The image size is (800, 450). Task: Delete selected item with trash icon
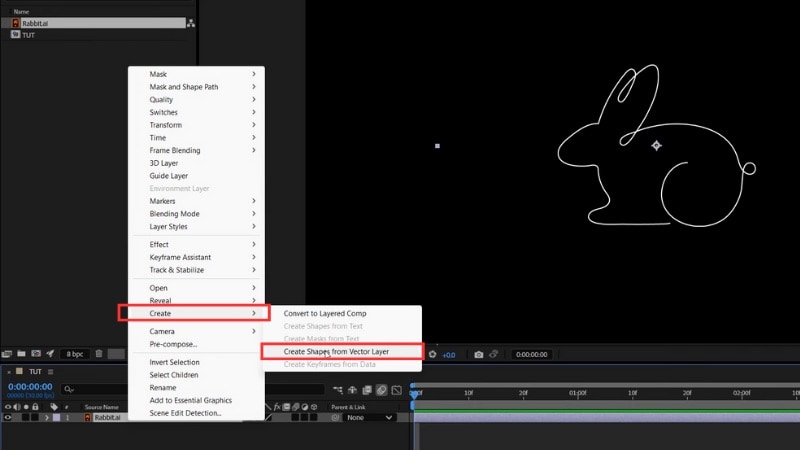click(99, 354)
